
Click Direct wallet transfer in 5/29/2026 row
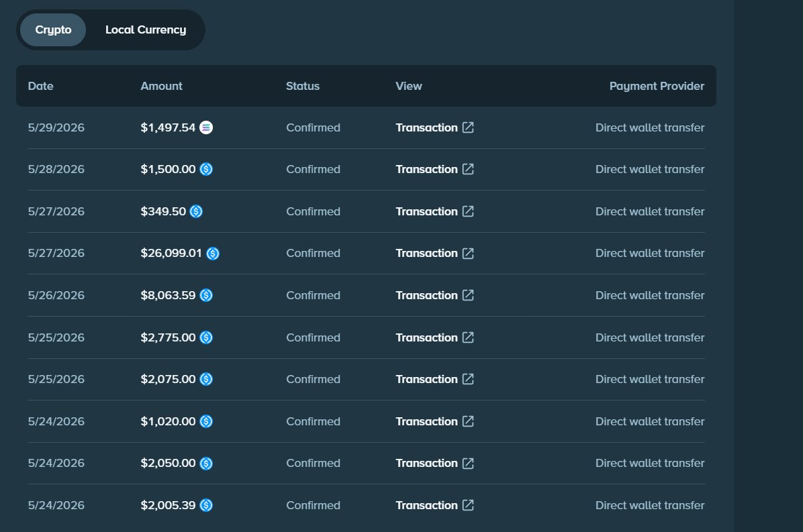[x=650, y=127]
